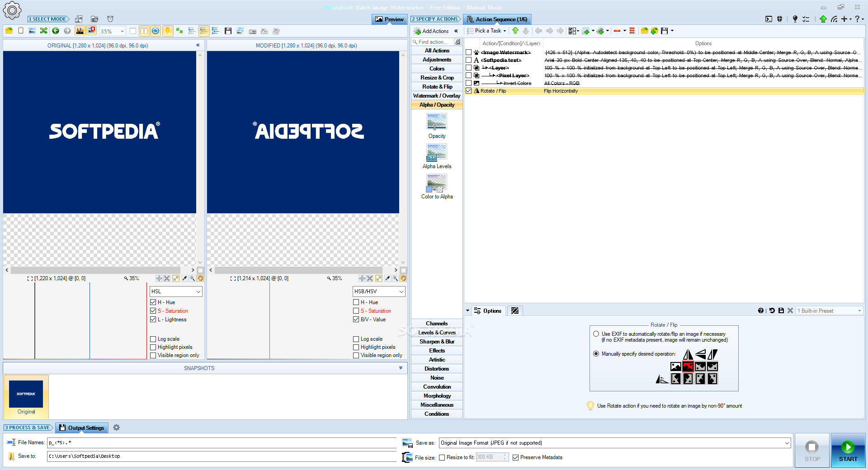The image size is (868, 470).
Task: Collapse the Add Actions panel with double chevron
Action: (x=456, y=31)
